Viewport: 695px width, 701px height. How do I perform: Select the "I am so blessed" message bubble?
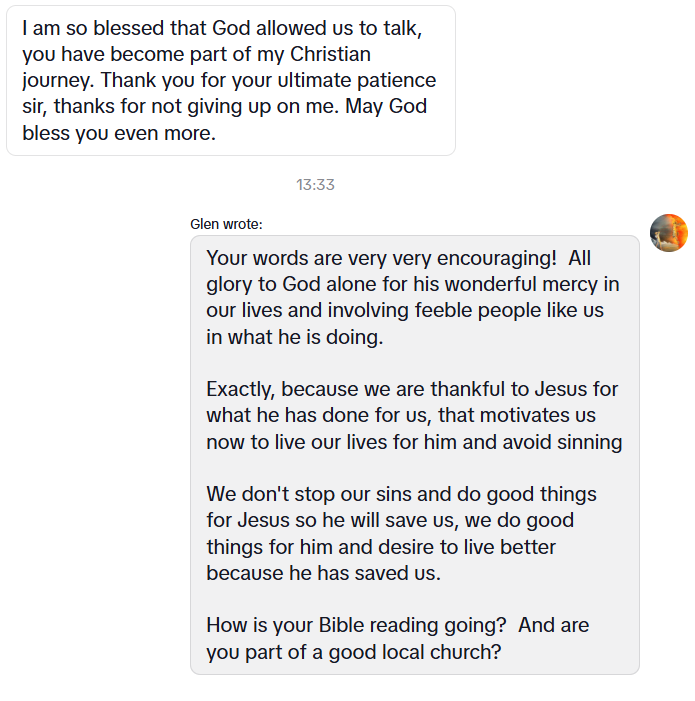coord(230,80)
